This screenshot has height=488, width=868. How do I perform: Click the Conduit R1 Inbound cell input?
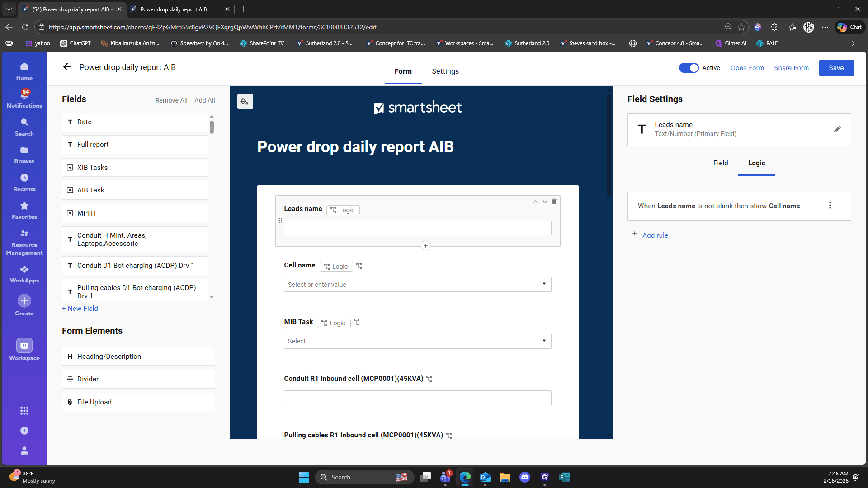click(x=418, y=398)
